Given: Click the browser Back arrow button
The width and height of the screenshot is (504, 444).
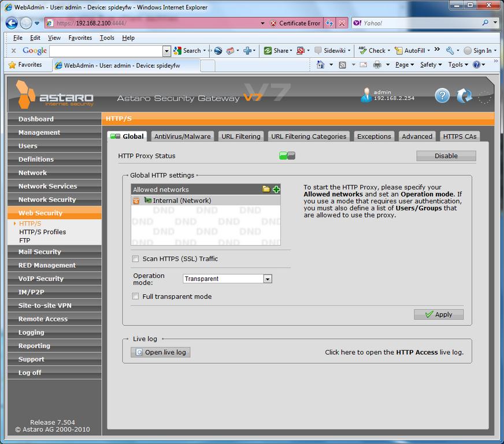Looking at the screenshot, I should pos(12,23).
